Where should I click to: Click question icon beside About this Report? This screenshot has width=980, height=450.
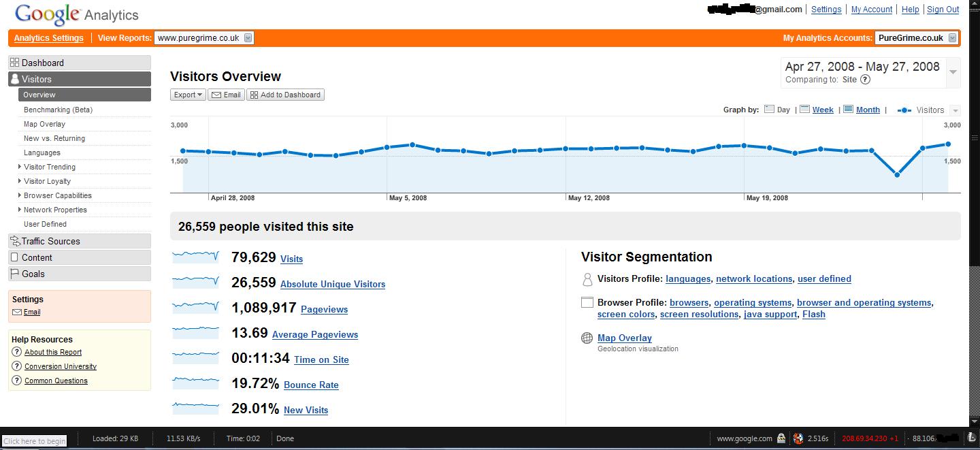coord(17,352)
